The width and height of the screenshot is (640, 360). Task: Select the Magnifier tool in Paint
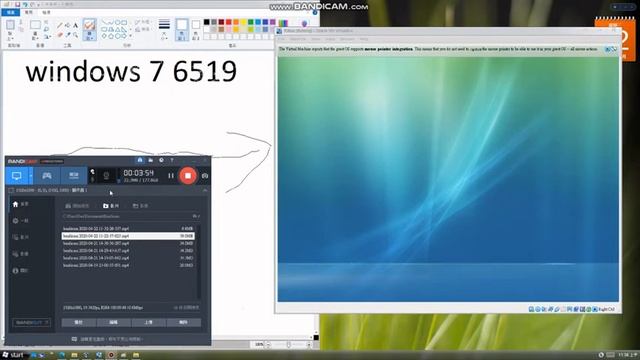click(x=76, y=35)
